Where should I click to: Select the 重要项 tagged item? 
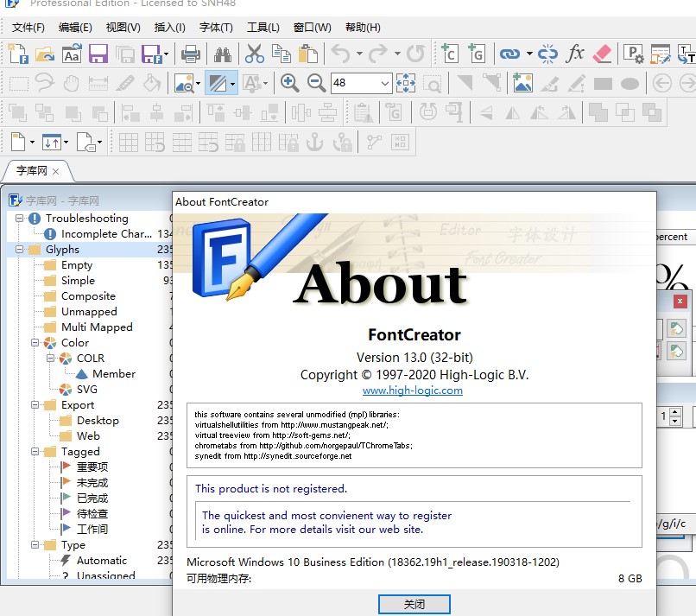pyautogui.click(x=92, y=467)
